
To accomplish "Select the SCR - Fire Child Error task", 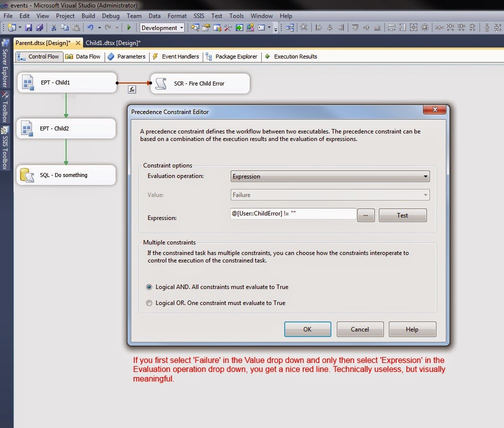I will [200, 83].
